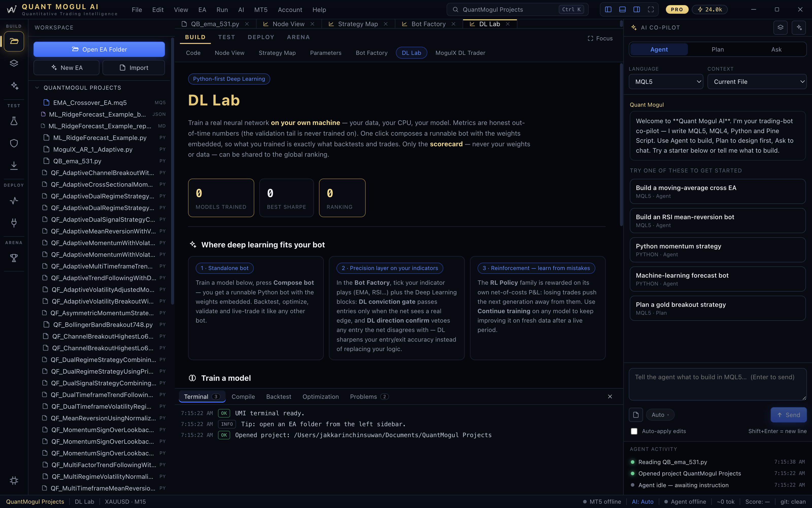Click the QuantMogul Projects search box
Image resolution: width=812 pixels, height=508 pixels.
coord(517,9)
